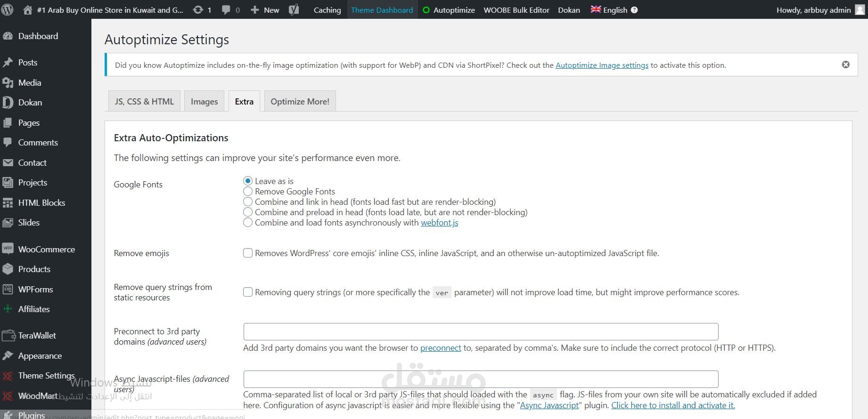
Task: Open Dokan in the top admin bar
Action: pos(569,10)
